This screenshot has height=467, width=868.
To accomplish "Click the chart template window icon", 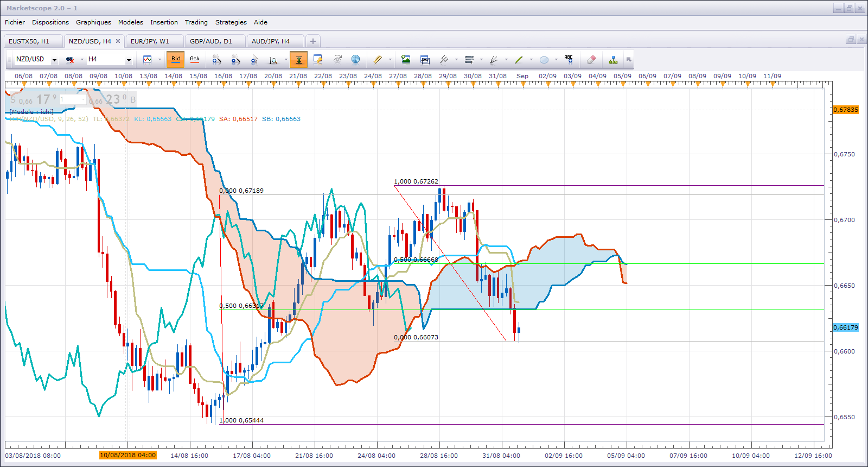I will [x=425, y=60].
